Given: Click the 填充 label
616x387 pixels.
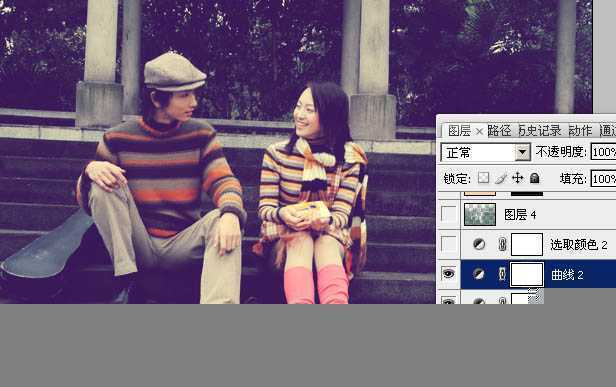Looking at the screenshot, I should (x=573, y=179).
